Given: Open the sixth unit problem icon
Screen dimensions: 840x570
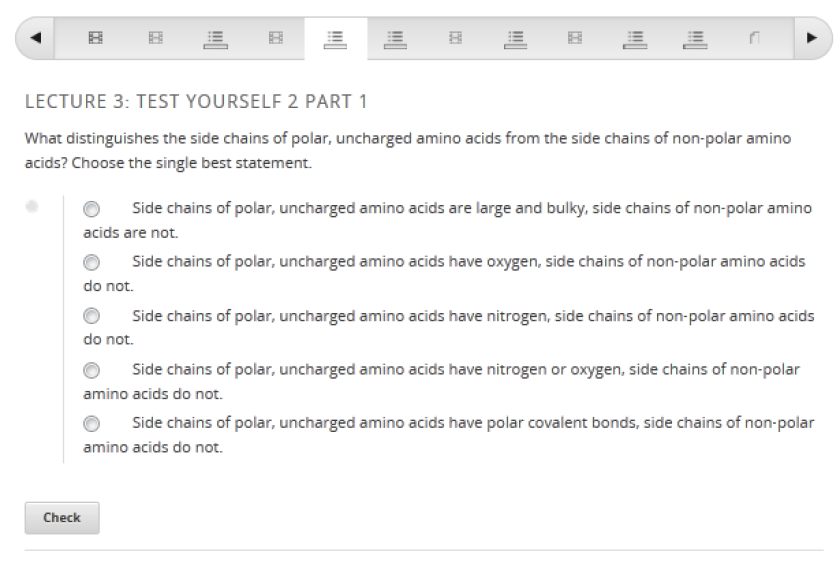Looking at the screenshot, I should coord(395,39).
